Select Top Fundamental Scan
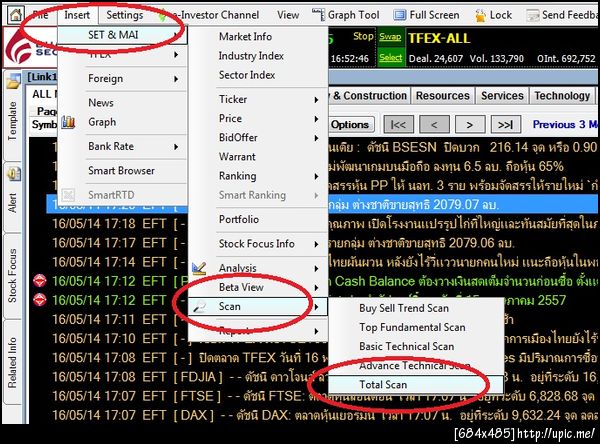This screenshot has width=600, height=444. [412, 327]
